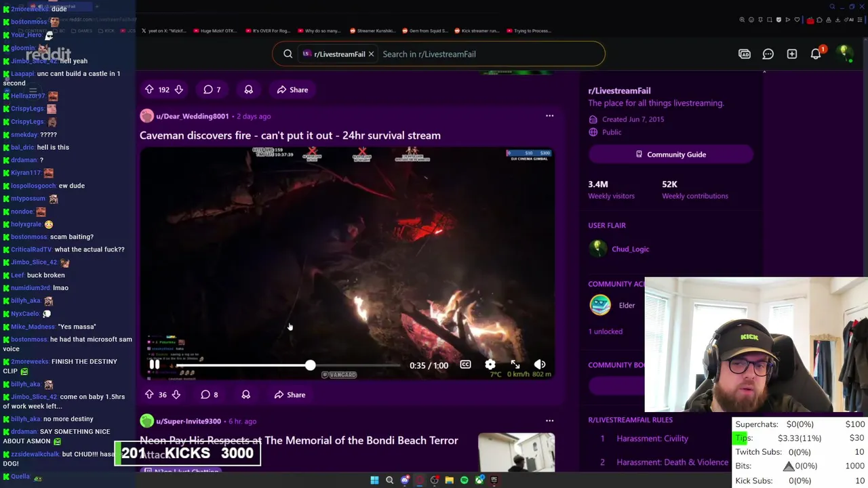868x488 pixels.
Task: Give an award to the 192-vote post
Action: [x=249, y=89]
